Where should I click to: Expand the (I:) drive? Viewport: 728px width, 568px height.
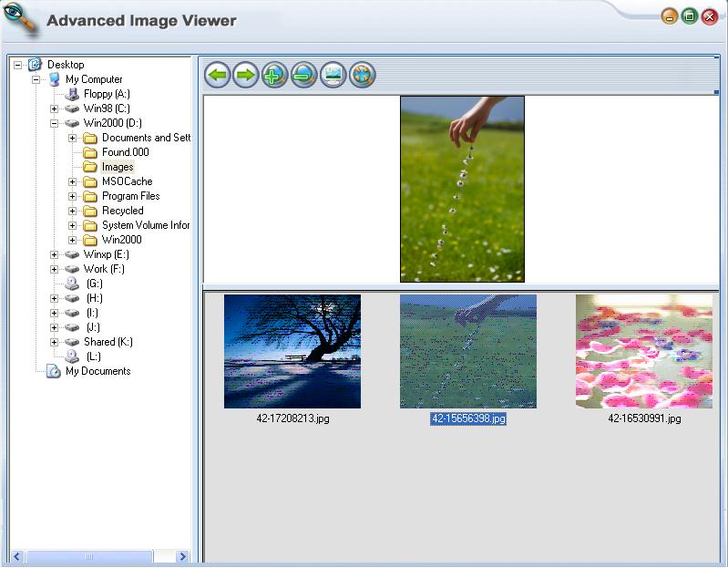click(55, 313)
